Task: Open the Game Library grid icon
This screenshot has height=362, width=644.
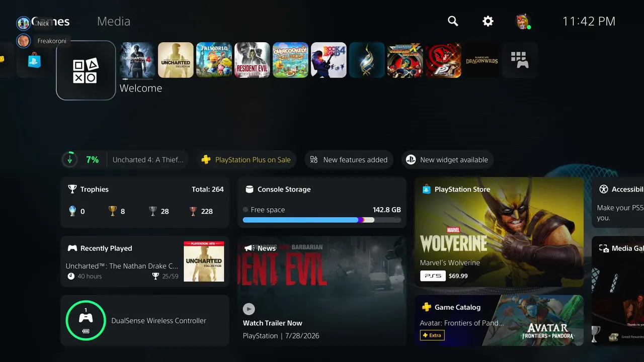Action: pos(520,60)
